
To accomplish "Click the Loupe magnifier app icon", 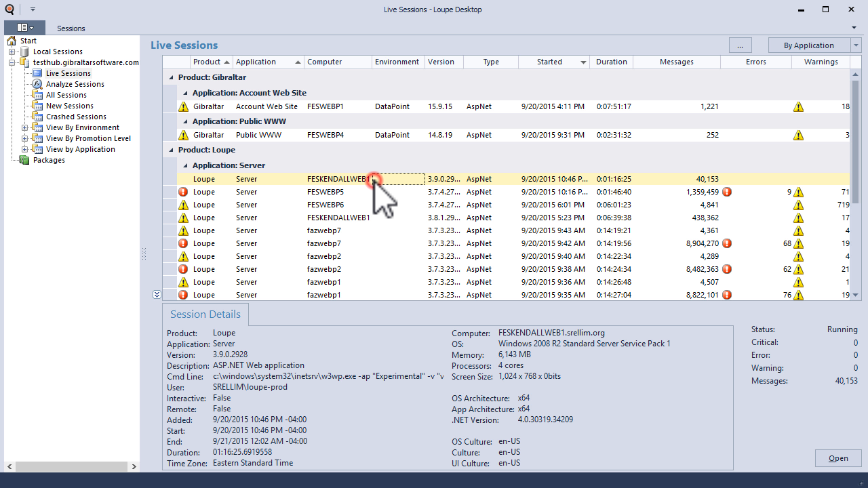I will [x=9, y=9].
